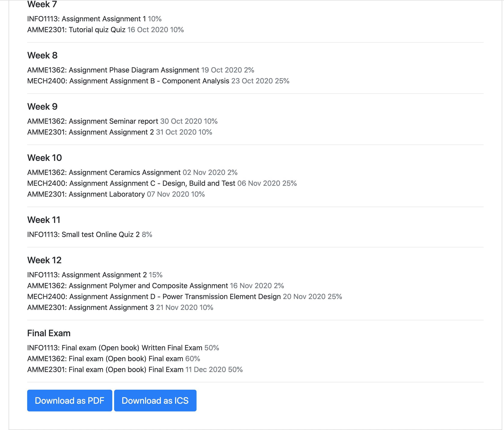Click the Week 10 heading
504x430 pixels.
[45, 158]
